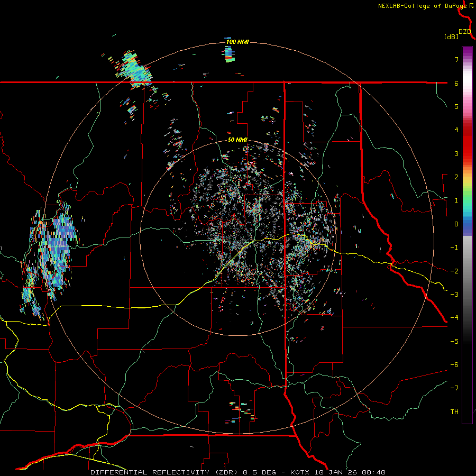The height and width of the screenshot is (476, 476).
Task: Click the DZD product label
Action: [x=464, y=32]
